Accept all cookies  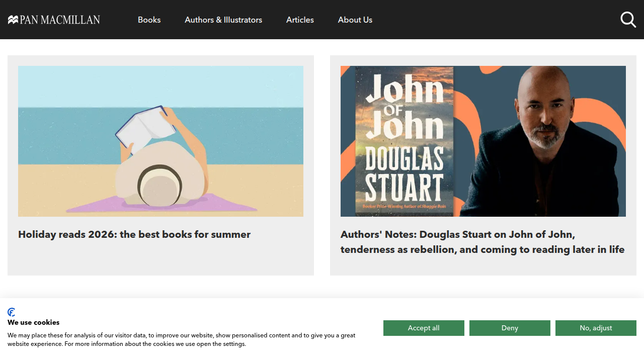click(x=424, y=328)
